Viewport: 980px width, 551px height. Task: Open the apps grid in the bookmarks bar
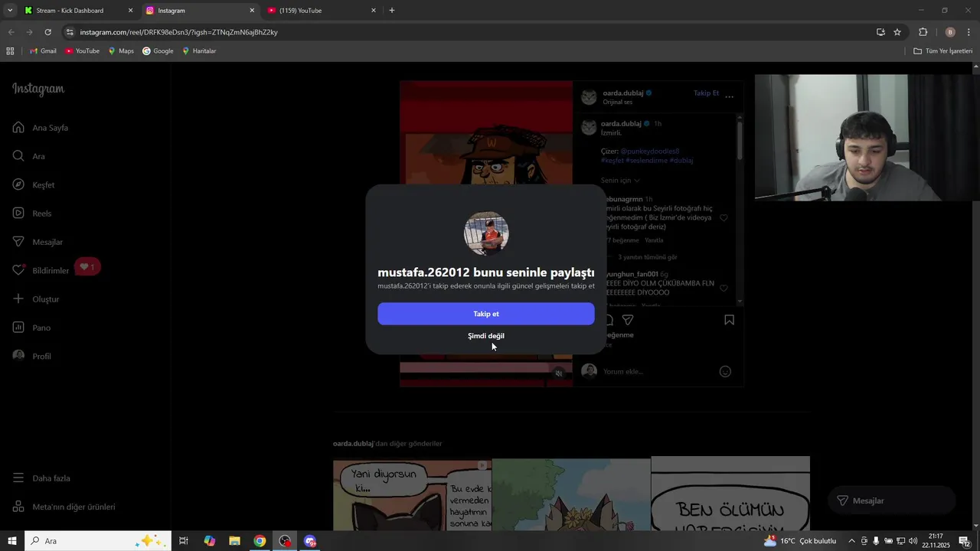pyautogui.click(x=10, y=51)
